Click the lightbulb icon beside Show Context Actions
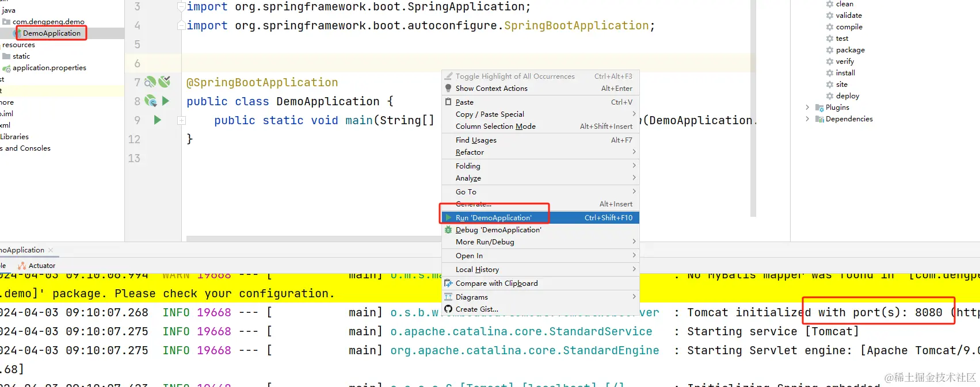The width and height of the screenshot is (980, 387). 448,89
